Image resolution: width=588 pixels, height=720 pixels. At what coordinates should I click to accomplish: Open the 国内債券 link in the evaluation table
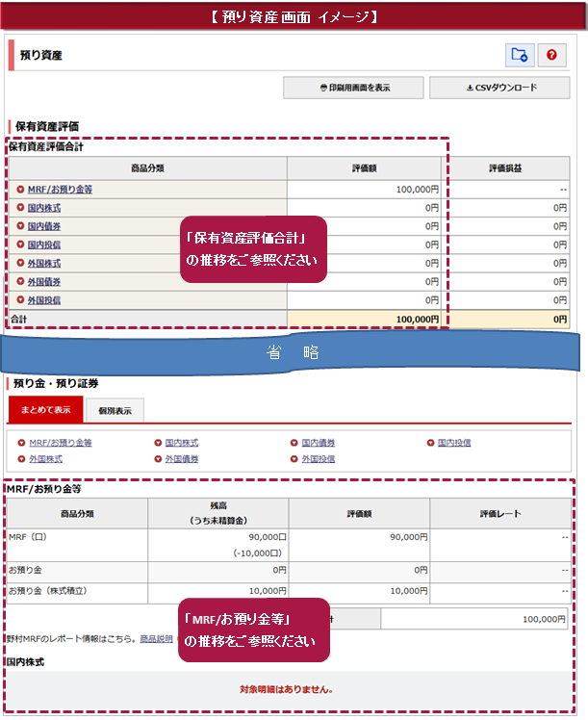click(x=44, y=226)
